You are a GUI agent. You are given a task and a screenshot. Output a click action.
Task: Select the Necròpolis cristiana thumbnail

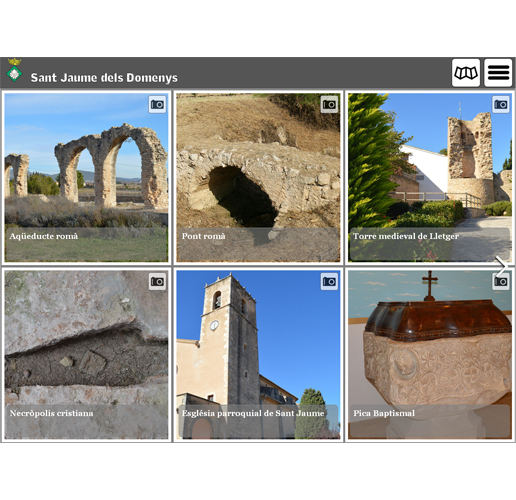[x=86, y=355]
